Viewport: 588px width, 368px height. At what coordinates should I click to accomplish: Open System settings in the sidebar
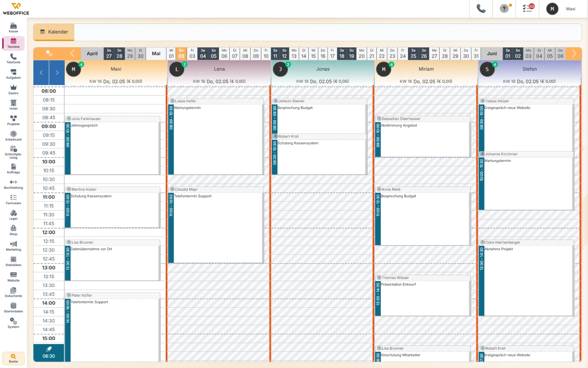13,323
